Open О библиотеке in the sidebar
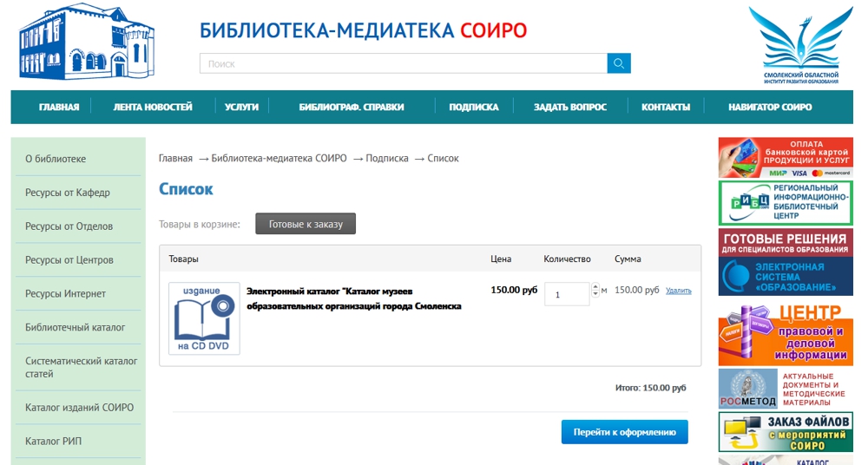 56,159
